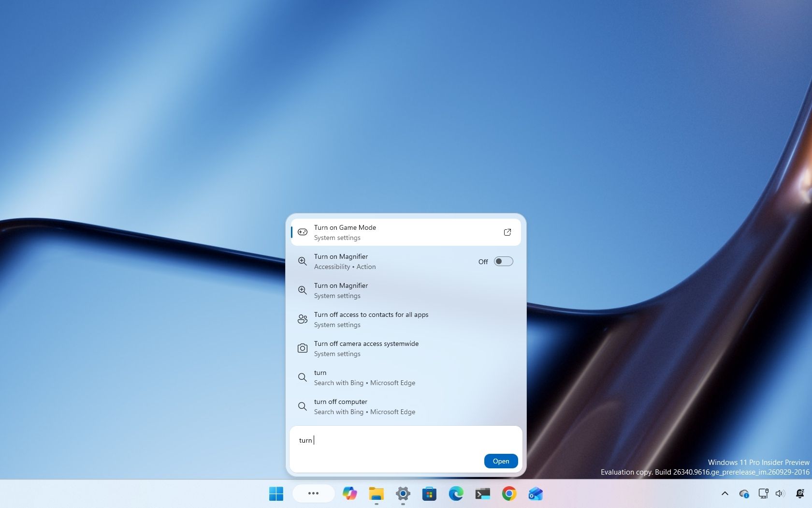812x508 pixels.
Task: Click the external-link icon on Game Mode result
Action: tap(507, 232)
